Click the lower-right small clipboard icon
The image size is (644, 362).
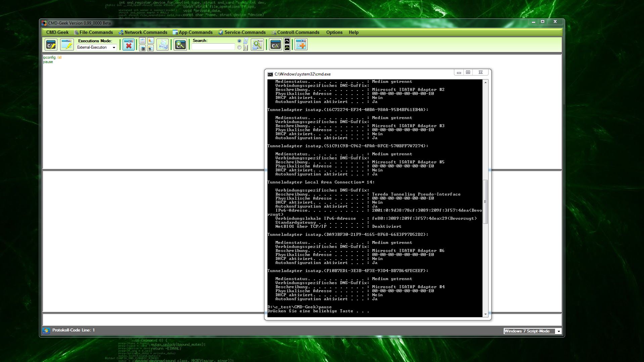(150, 48)
